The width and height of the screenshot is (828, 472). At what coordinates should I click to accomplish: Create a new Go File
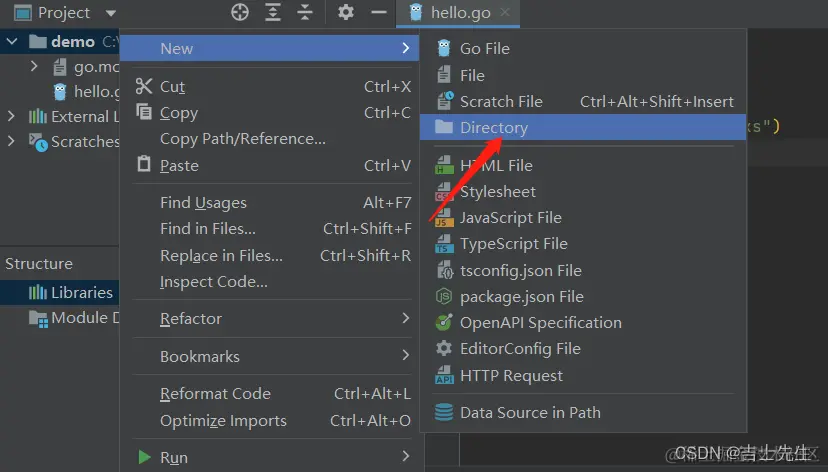click(583, 49)
